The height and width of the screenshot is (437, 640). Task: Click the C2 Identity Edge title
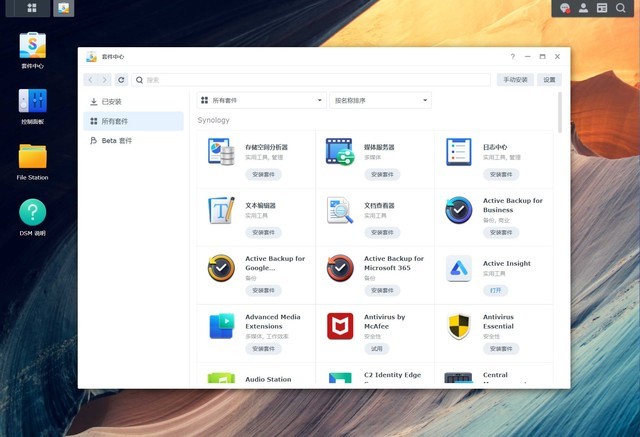click(x=392, y=375)
